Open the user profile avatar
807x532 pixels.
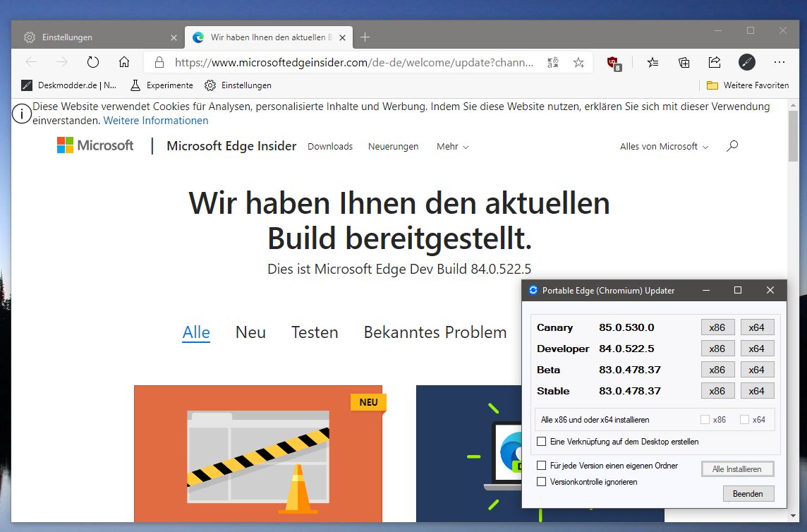pyautogui.click(x=747, y=62)
